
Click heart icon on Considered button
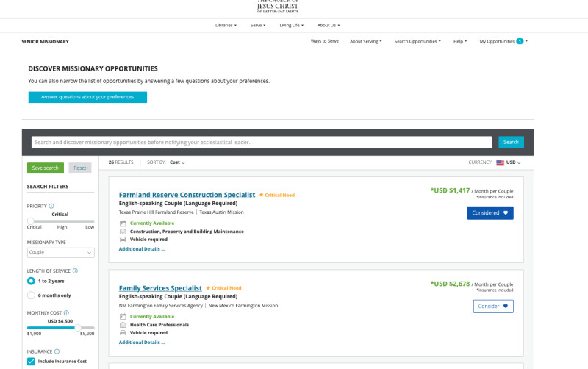point(506,213)
